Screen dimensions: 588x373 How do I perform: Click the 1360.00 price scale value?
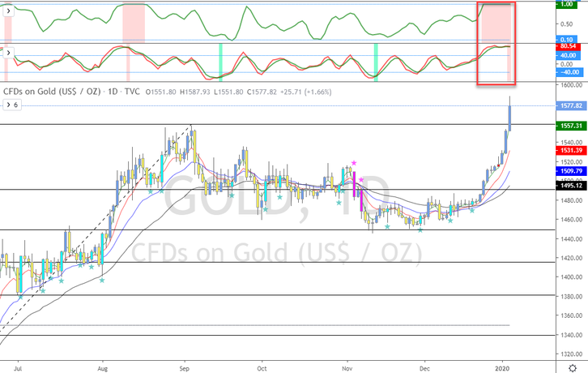click(572, 316)
